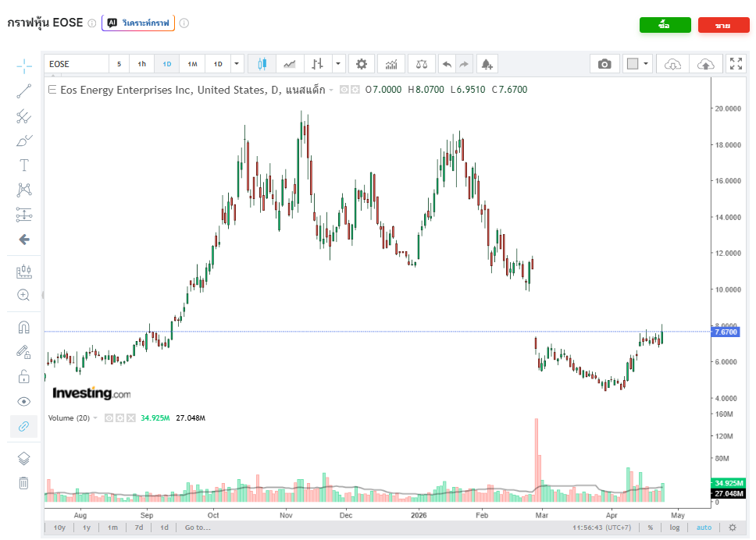
Task: Select the 1y date range
Action: pos(87,528)
